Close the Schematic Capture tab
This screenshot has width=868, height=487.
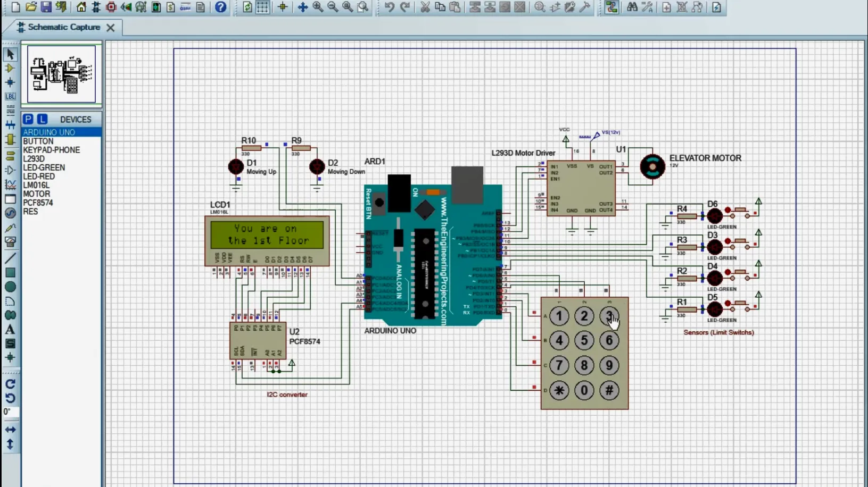111,27
